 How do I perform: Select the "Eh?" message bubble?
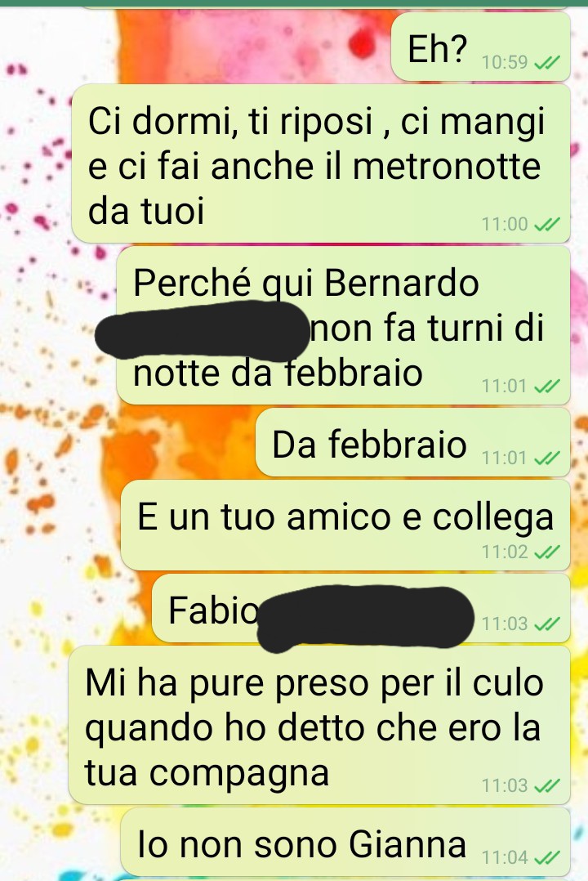click(x=481, y=47)
